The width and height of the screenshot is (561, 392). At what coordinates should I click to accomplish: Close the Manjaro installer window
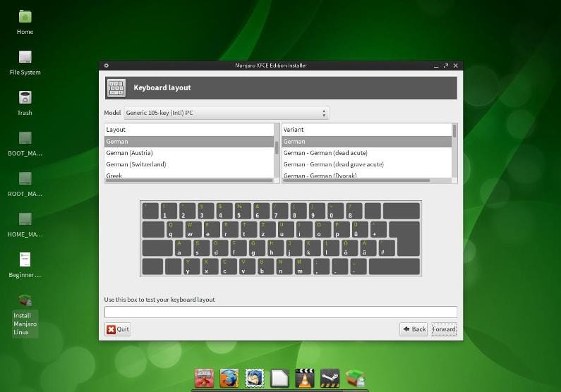point(455,66)
